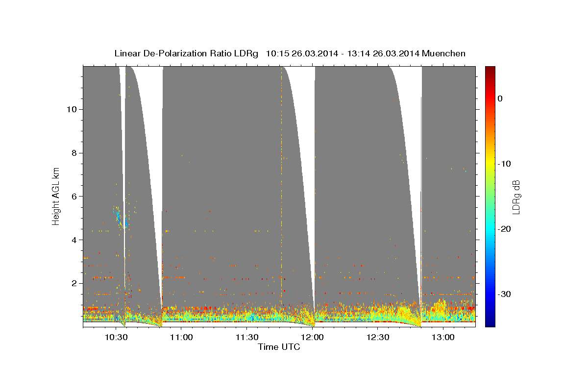
Task: Click the 'Height AGL km' axis label
Action: (56, 196)
